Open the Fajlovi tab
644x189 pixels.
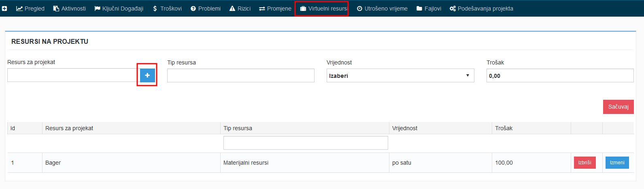(429, 9)
